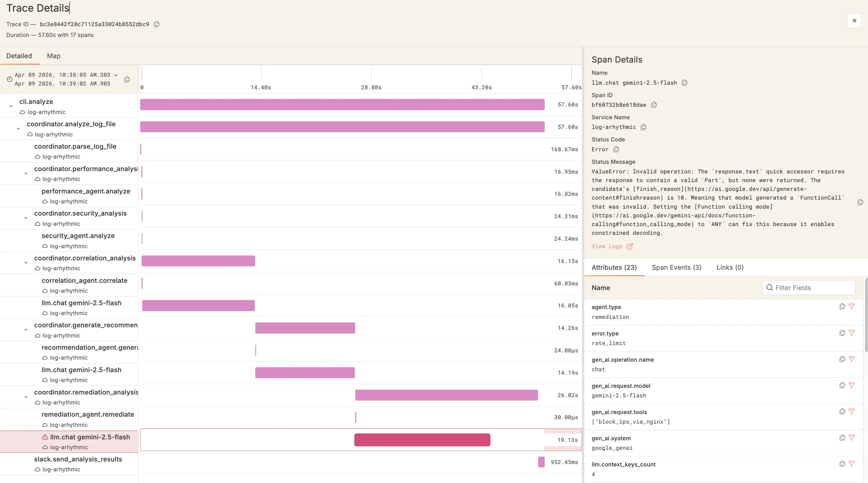
Task: Filter by agent.type attribute
Action: [851, 307]
